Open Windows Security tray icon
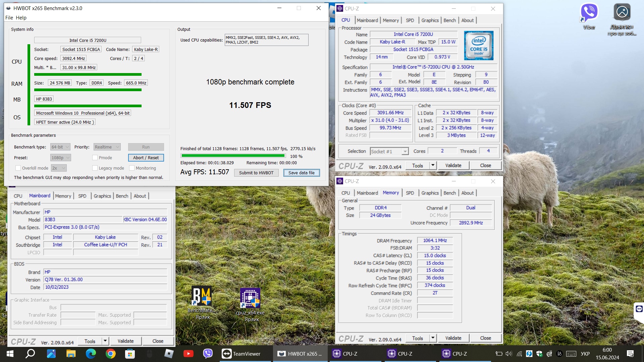 (x=539, y=354)
